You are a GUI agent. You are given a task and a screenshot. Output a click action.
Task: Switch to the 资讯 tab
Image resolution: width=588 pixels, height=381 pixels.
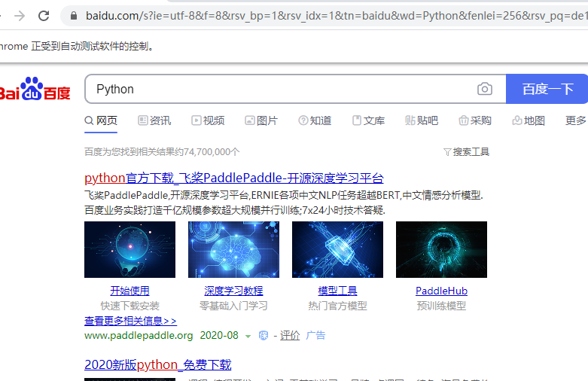click(154, 120)
